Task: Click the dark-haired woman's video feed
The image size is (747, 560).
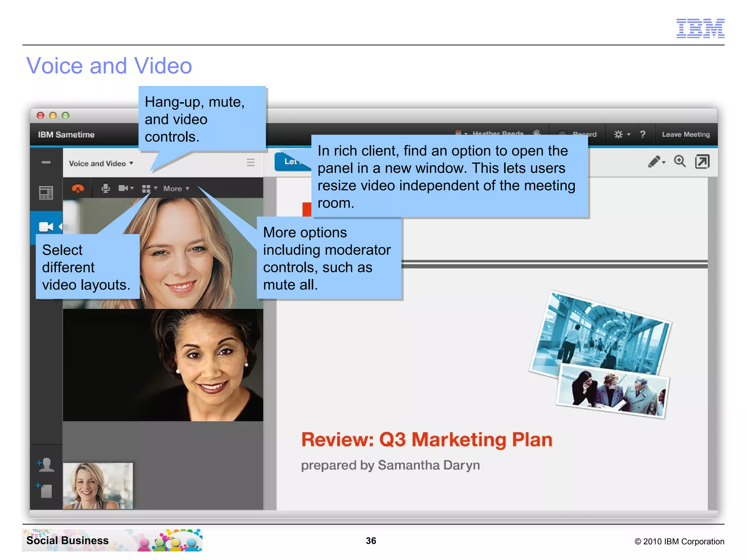Action: pos(163,365)
